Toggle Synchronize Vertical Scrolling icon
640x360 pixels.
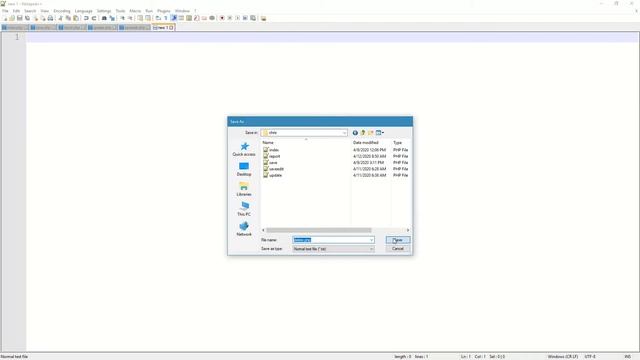pos(140,18)
